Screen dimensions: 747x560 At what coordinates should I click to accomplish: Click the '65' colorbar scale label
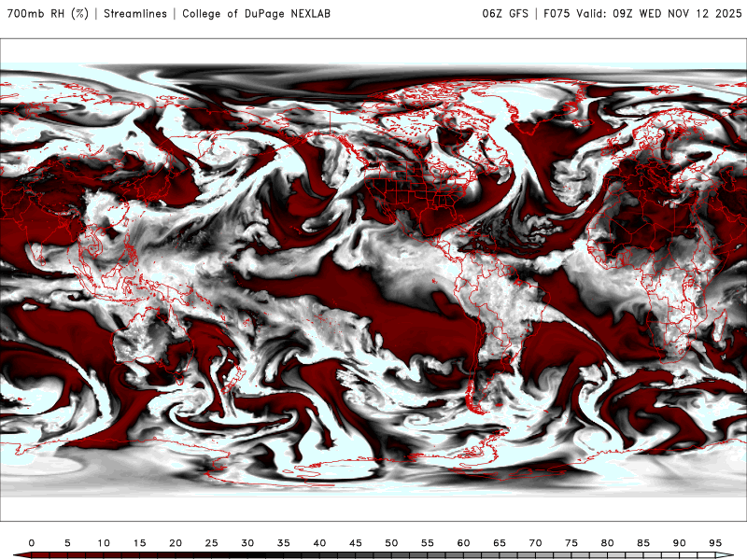point(500,543)
